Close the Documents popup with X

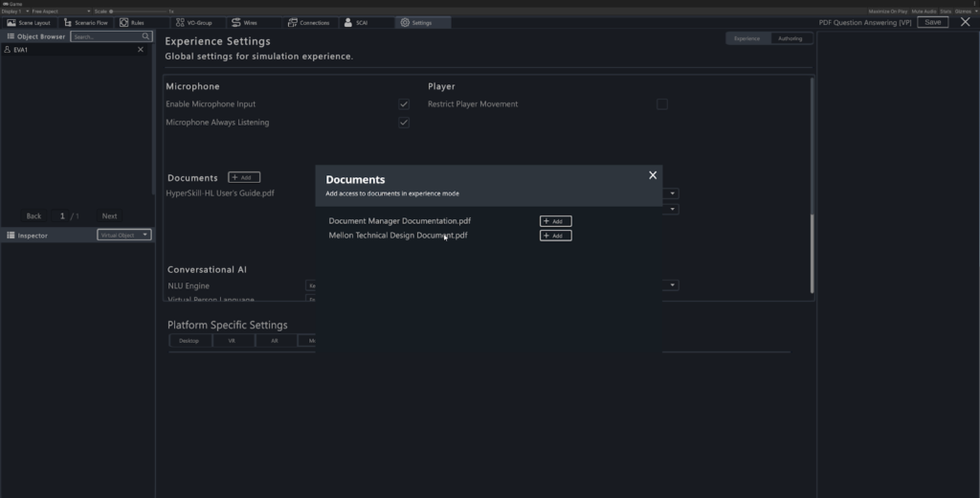point(653,175)
